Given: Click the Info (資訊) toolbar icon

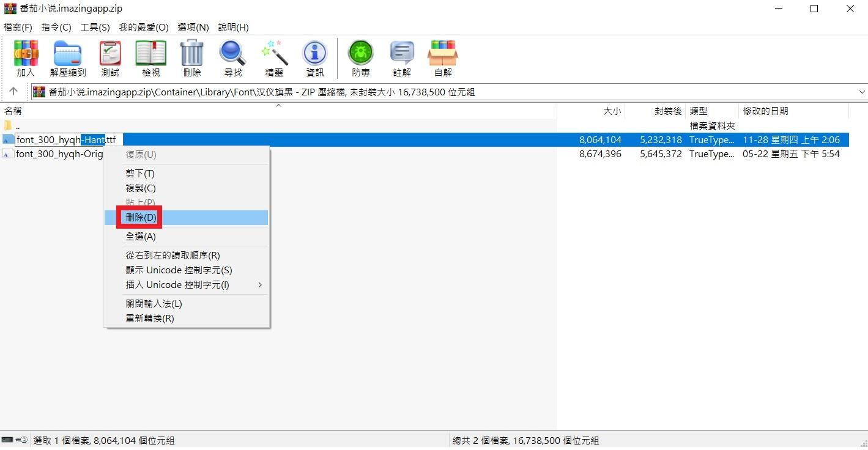Looking at the screenshot, I should point(315,59).
